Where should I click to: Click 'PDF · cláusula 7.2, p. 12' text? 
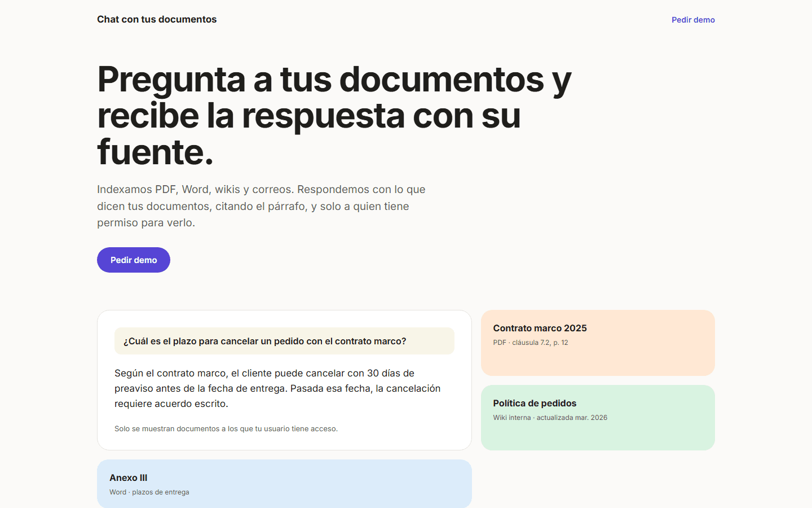[x=531, y=343]
